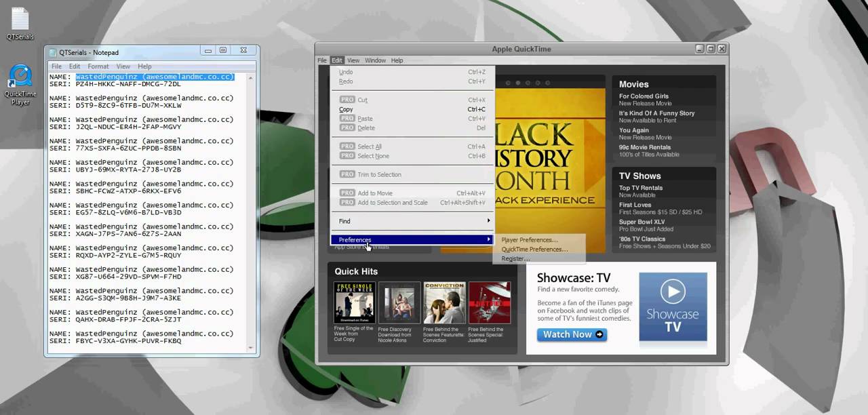Viewport: 868px width, 415px height.
Task: Click PRO badge next to Cut
Action: (347, 100)
